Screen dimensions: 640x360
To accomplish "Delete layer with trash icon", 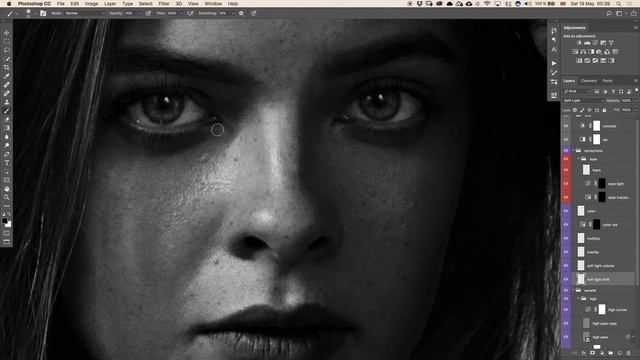I will [x=629, y=353].
